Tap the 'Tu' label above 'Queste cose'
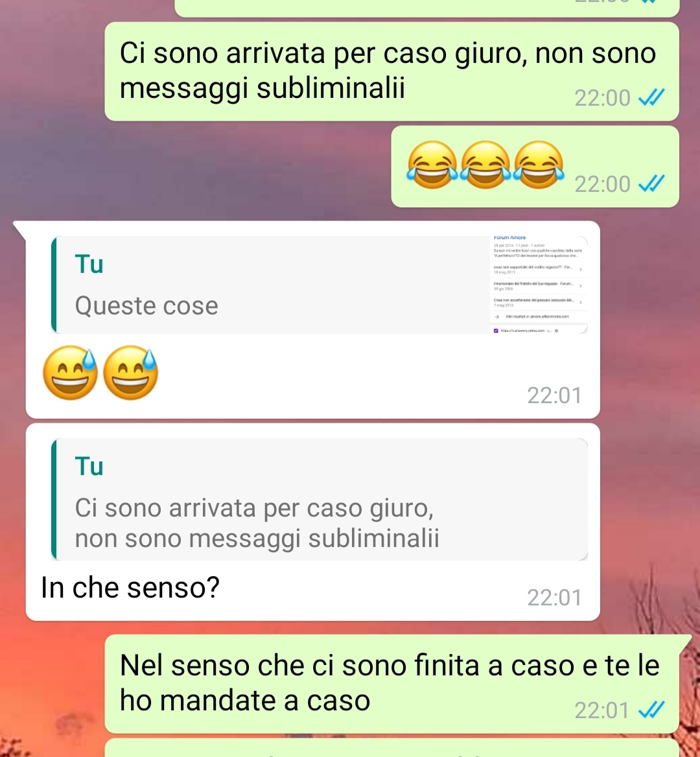 coord(89,264)
